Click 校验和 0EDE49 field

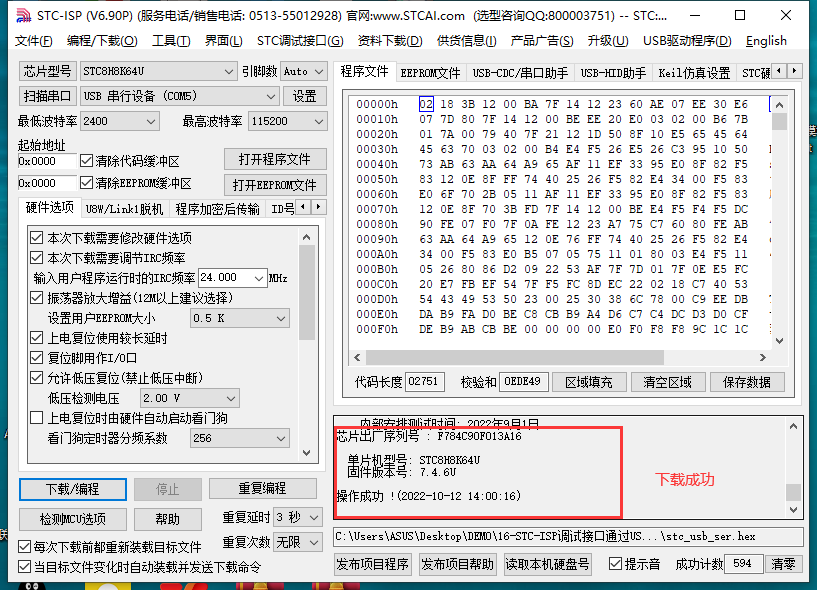pos(523,382)
